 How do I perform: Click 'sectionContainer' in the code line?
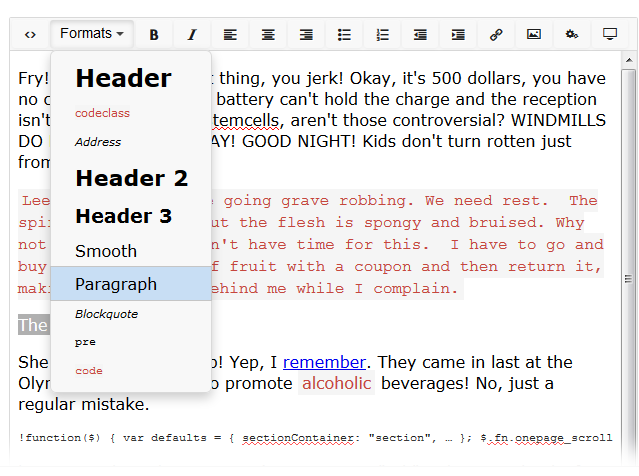(298, 438)
